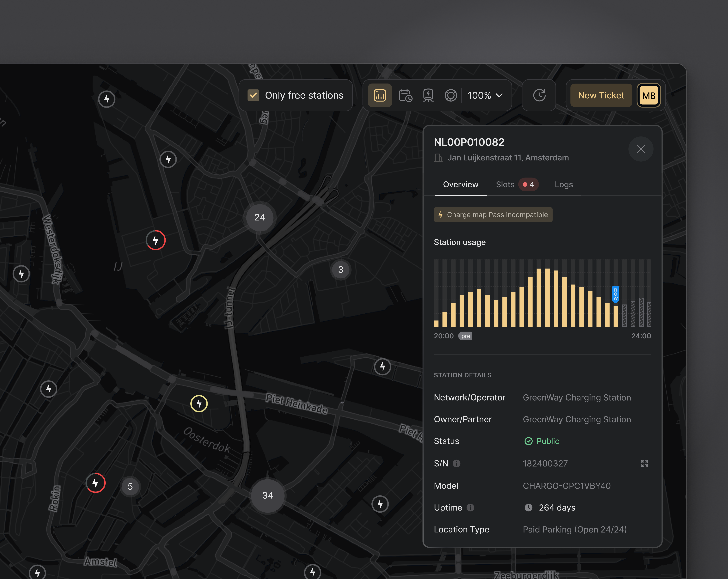Click the yellow-circled station marker near Oosterdok
This screenshot has width=728, height=579.
(x=199, y=403)
